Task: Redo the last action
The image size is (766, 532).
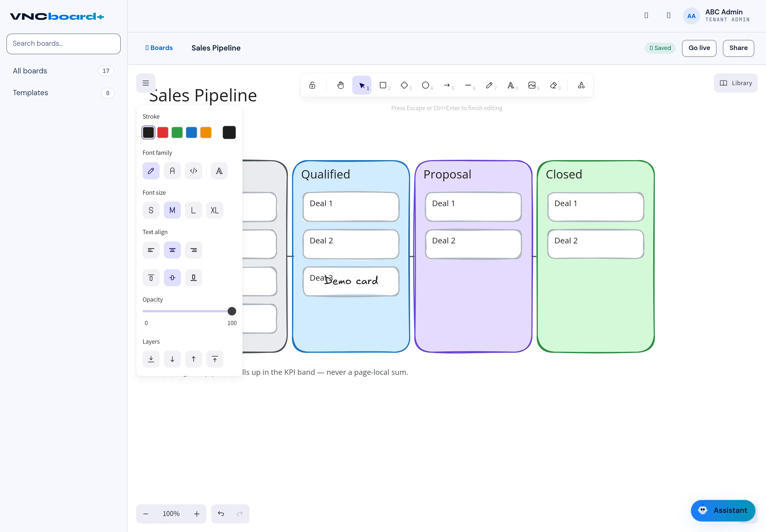Action: click(240, 514)
